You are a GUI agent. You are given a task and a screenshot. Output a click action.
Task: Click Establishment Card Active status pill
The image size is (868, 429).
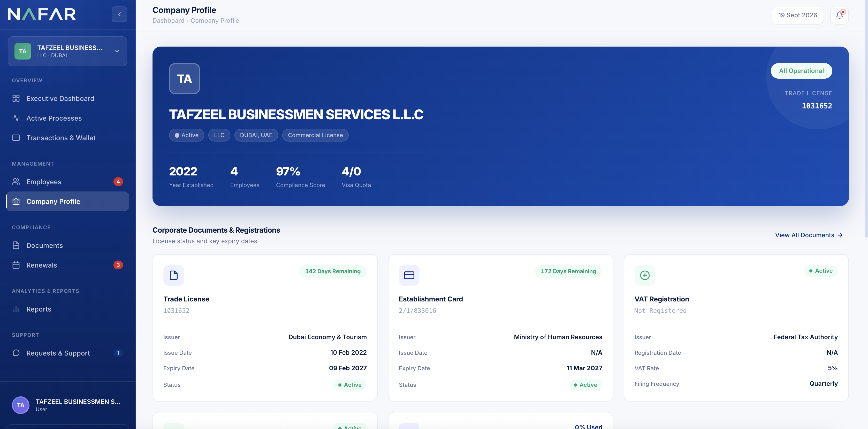click(x=585, y=385)
